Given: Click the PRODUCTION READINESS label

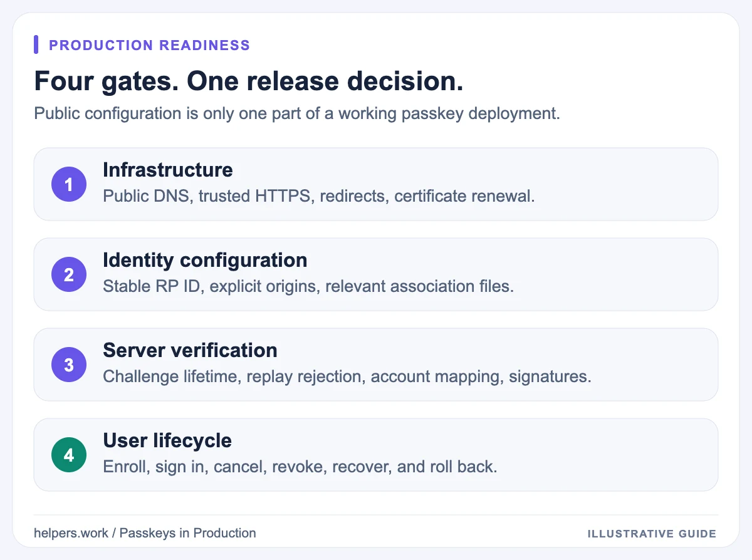Looking at the screenshot, I should 149,45.
